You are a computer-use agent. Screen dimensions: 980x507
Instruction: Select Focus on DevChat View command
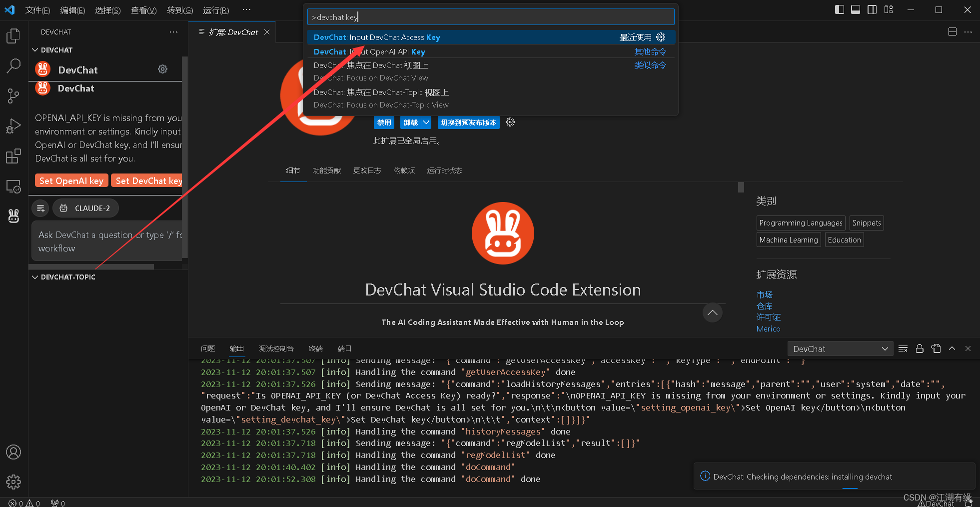[491, 71]
